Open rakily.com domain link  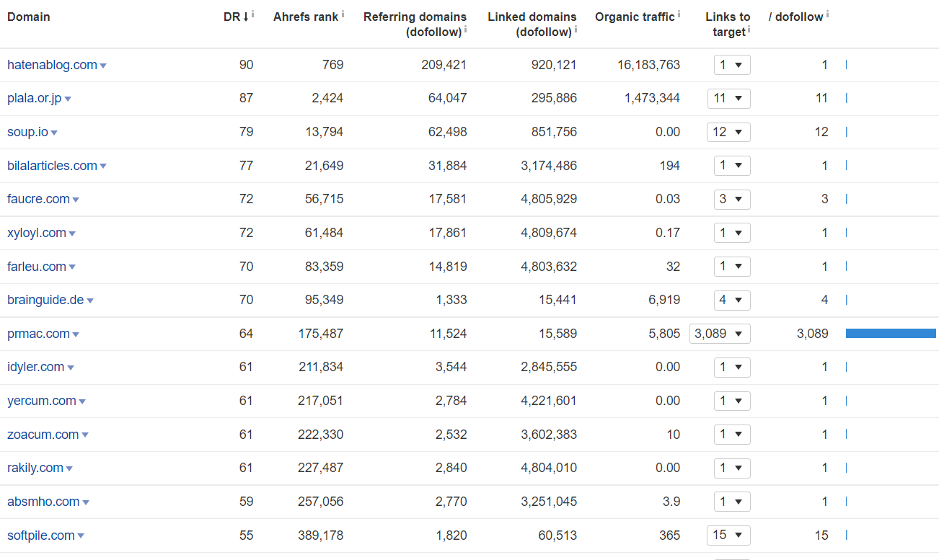click(35, 468)
